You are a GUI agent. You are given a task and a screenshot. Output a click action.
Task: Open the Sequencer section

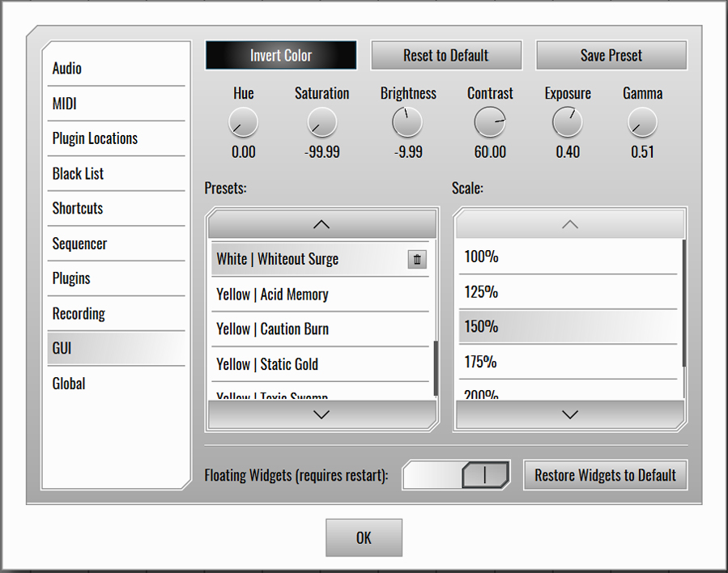pyautogui.click(x=116, y=244)
